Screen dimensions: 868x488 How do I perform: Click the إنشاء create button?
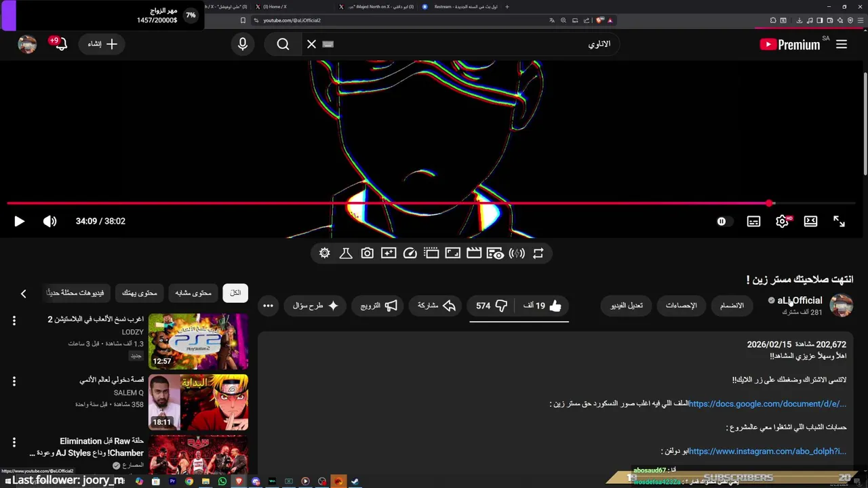pyautogui.click(x=102, y=44)
